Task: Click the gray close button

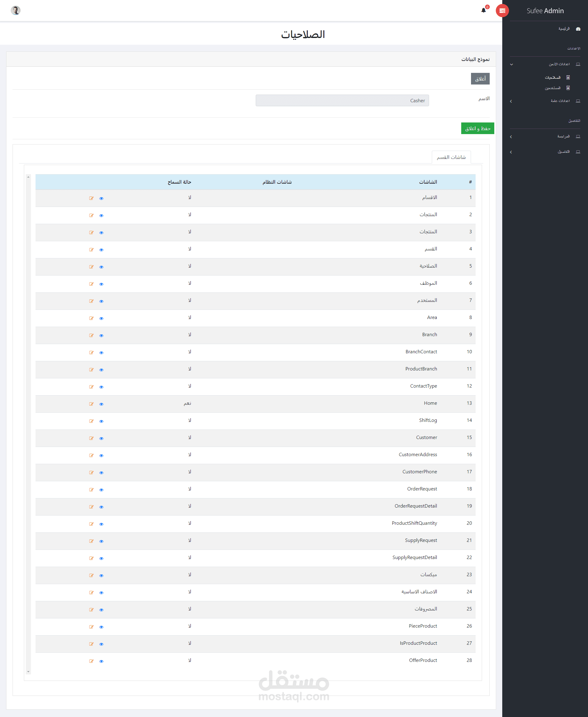Action: click(480, 79)
